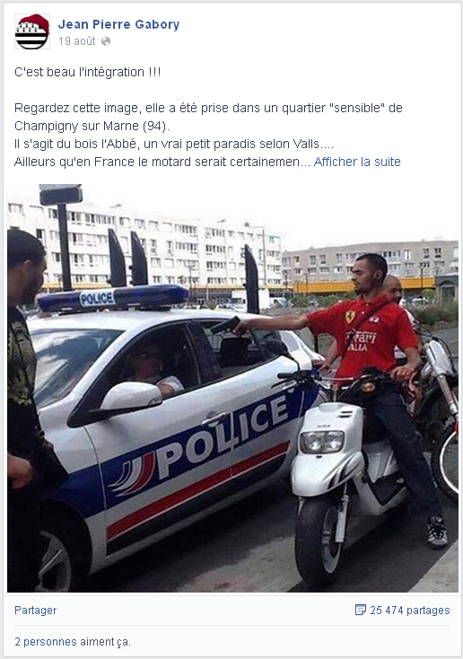Open the police car photo attachment
The height and width of the screenshot is (659, 463).
[x=232, y=387]
